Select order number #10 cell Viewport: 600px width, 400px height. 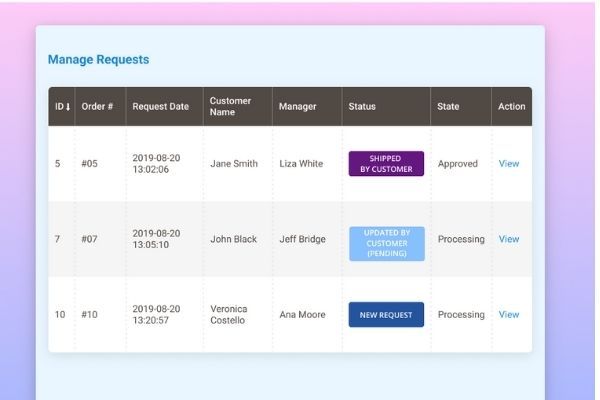pos(90,315)
